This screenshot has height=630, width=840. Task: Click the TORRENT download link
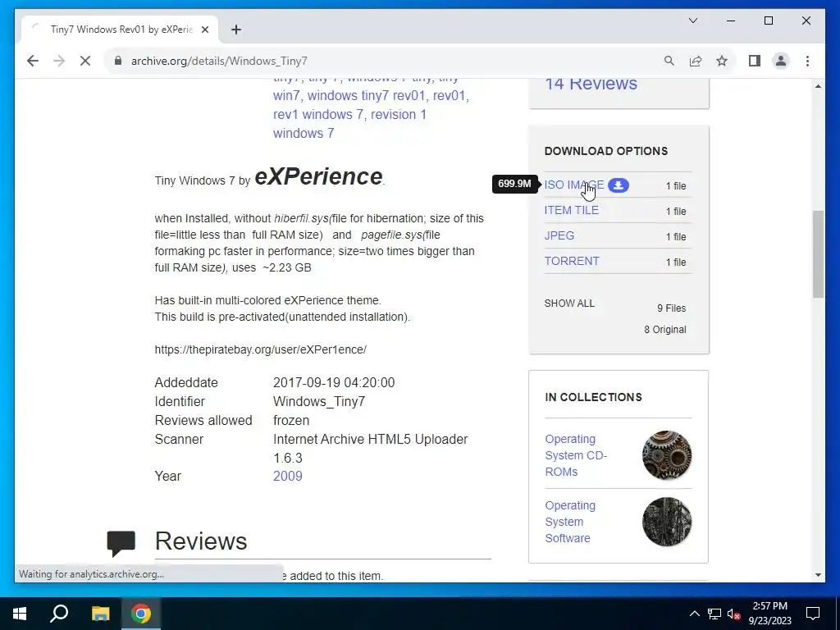coord(572,261)
